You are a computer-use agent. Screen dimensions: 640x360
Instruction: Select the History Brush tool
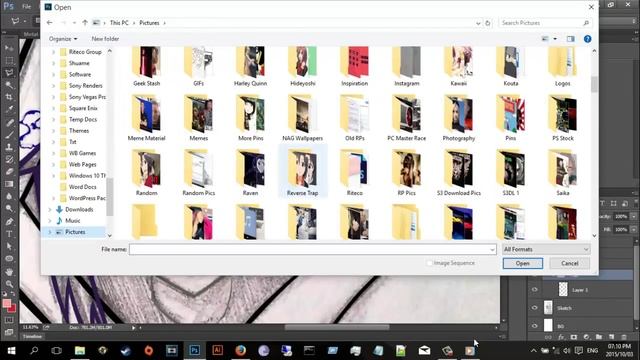click(x=9, y=159)
